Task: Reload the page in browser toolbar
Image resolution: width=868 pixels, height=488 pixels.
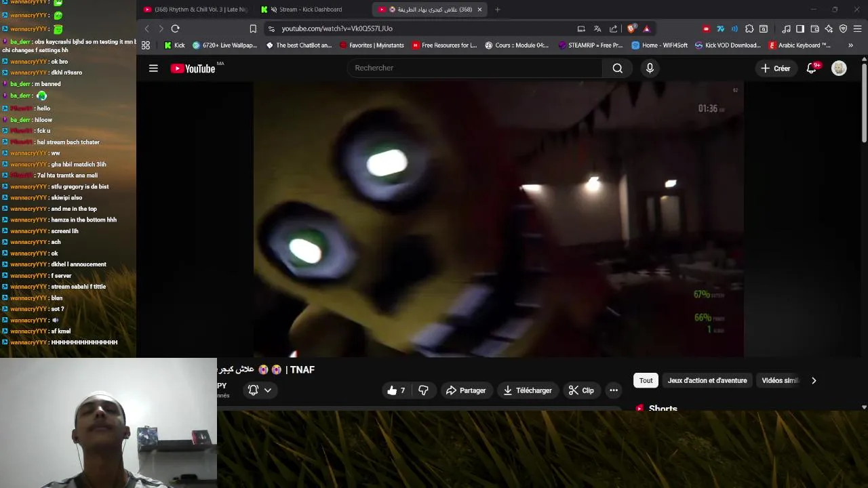Action: [175, 28]
